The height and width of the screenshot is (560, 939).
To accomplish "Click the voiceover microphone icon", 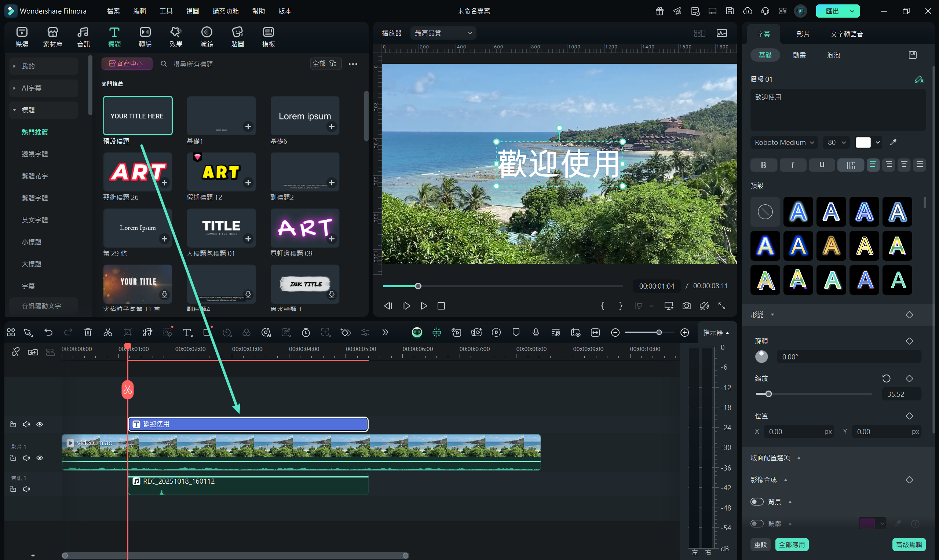I will tap(536, 333).
